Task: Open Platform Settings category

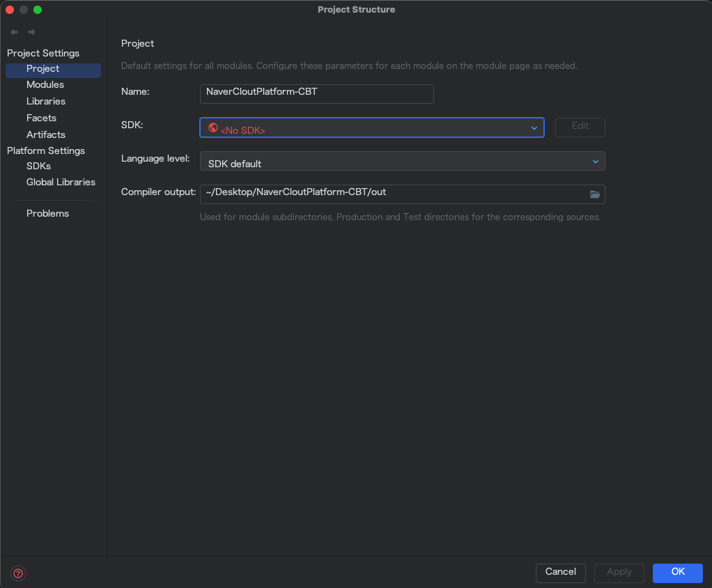Action: pos(46,150)
